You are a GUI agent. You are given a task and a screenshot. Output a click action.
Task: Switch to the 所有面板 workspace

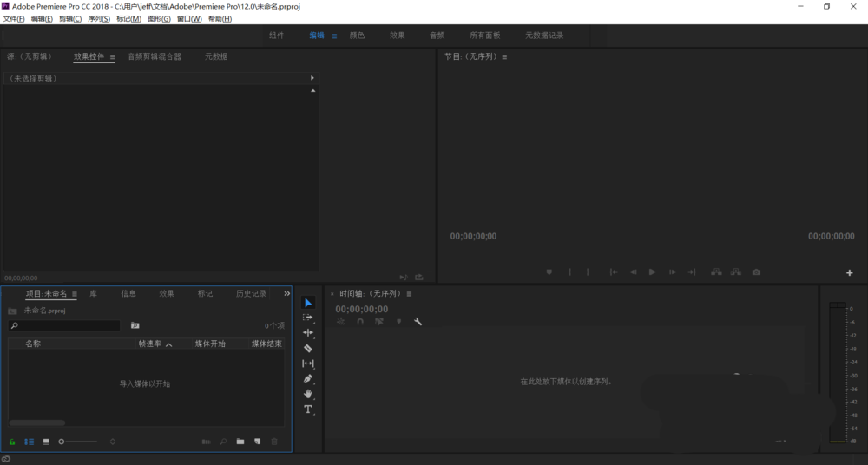485,36
